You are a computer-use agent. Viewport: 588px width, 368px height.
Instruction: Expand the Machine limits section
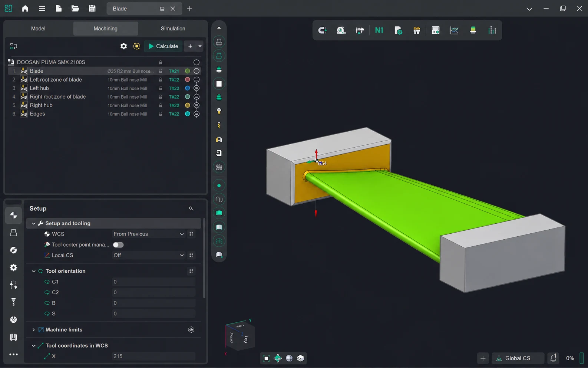[x=33, y=330]
